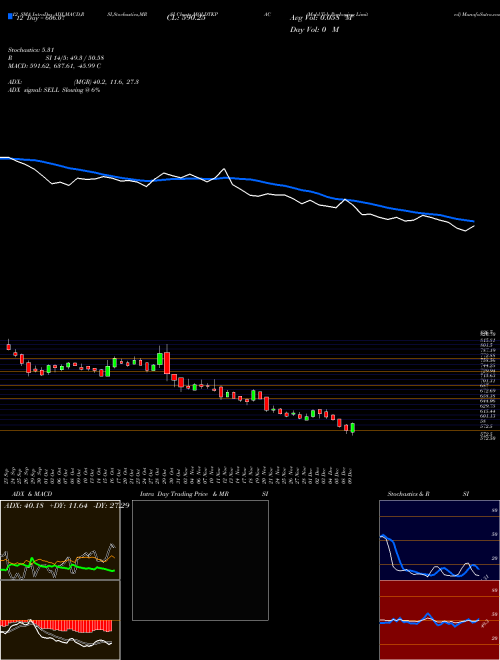Click the empty Intra Day Trading Price chart box
The height and width of the screenshot is (660, 500).
click(200, 560)
